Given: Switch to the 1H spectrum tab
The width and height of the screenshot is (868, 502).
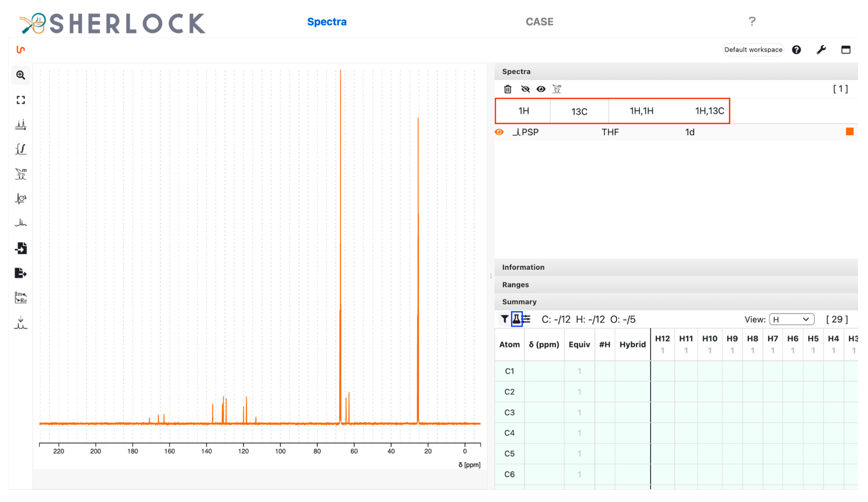Looking at the screenshot, I should (524, 111).
